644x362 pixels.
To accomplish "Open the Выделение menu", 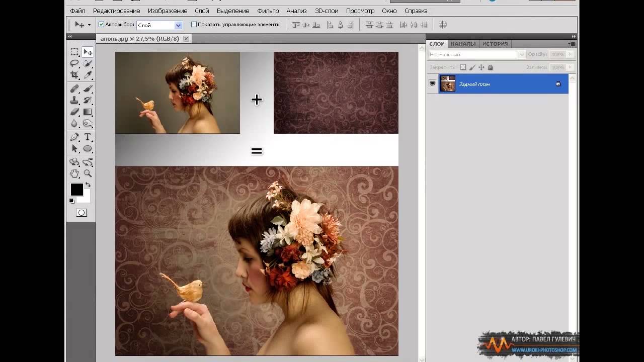I will click(x=233, y=11).
